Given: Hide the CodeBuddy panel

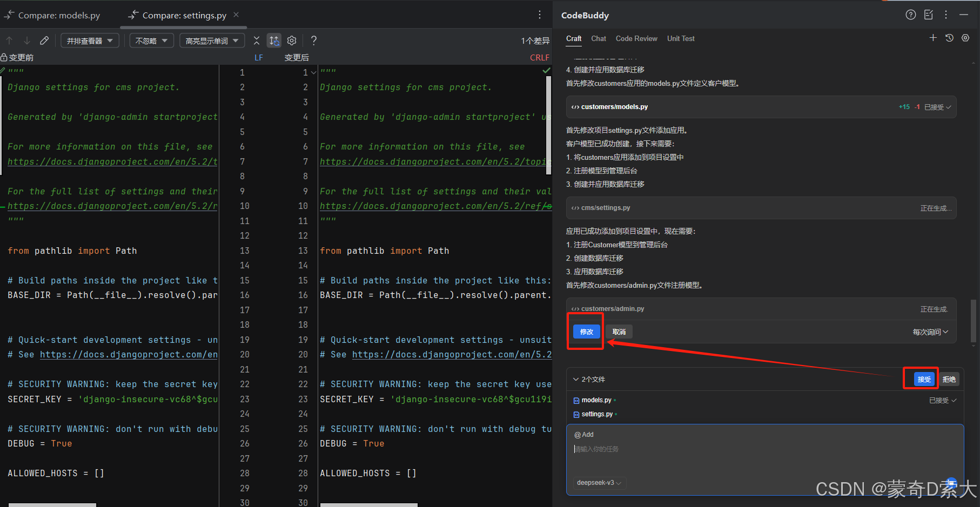Looking at the screenshot, I should [x=964, y=15].
